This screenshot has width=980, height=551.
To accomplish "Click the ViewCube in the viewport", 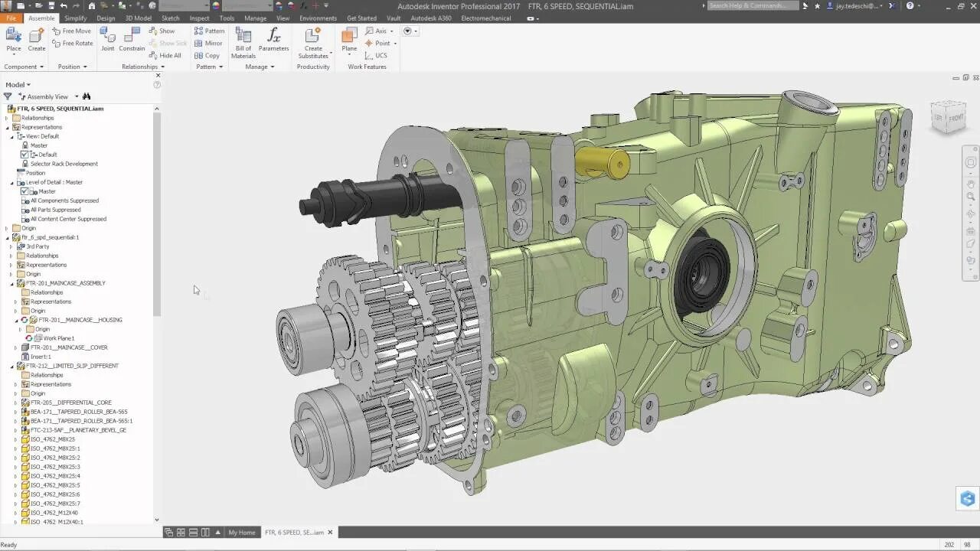I will point(949,117).
